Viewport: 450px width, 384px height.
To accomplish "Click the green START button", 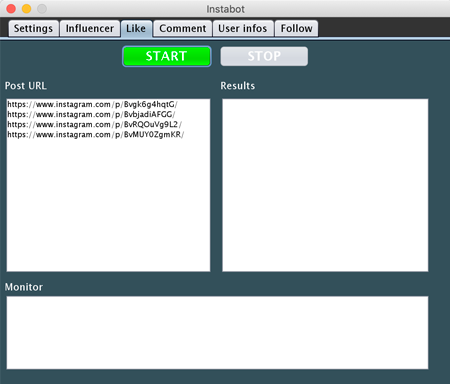I will [167, 56].
